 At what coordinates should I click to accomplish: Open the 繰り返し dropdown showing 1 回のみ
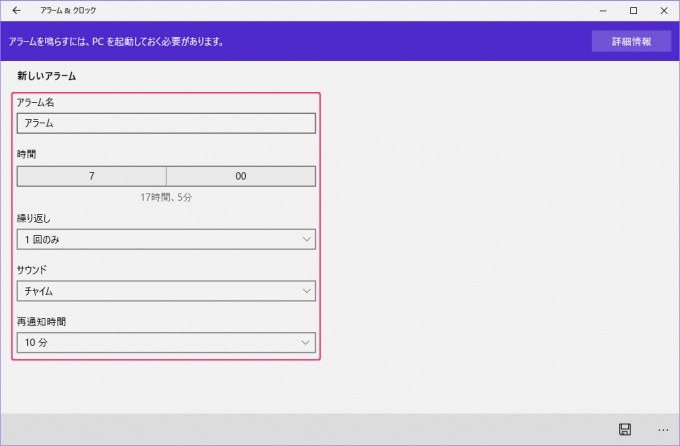click(166, 239)
